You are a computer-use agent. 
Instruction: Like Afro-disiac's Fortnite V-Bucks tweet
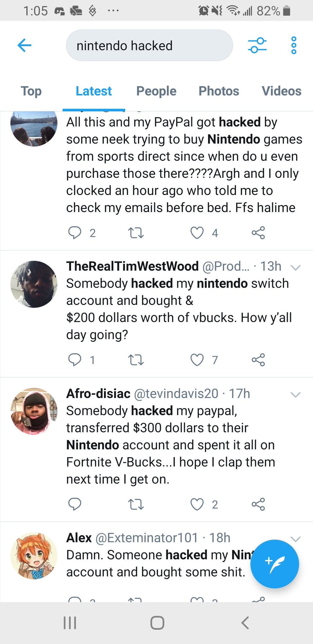[197, 504]
